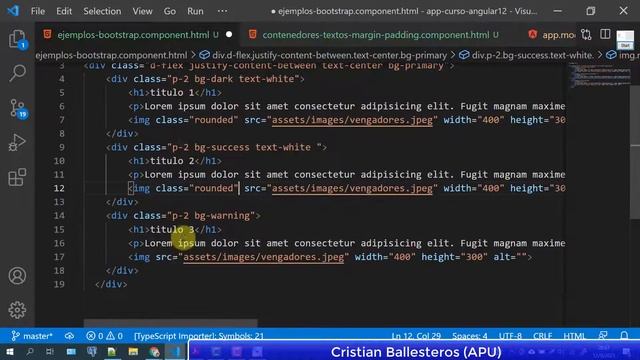
Task: Follow vengadores.jpeg link on line 12
Action: (x=352, y=188)
